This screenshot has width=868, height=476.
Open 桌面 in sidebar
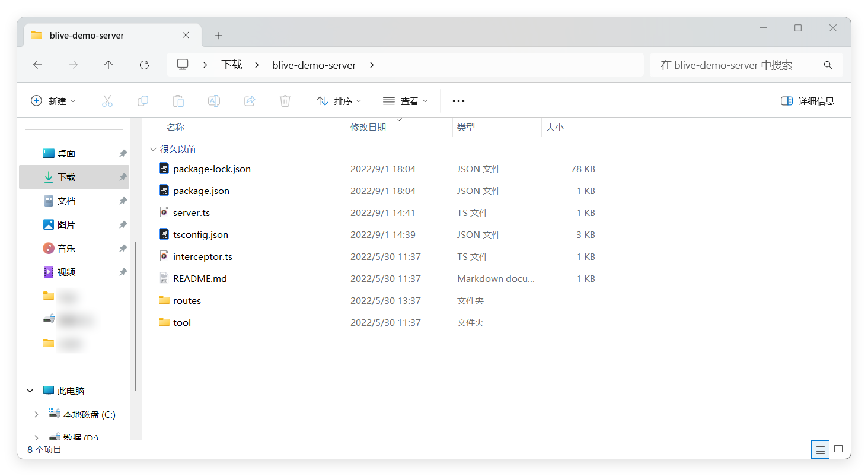(x=66, y=153)
